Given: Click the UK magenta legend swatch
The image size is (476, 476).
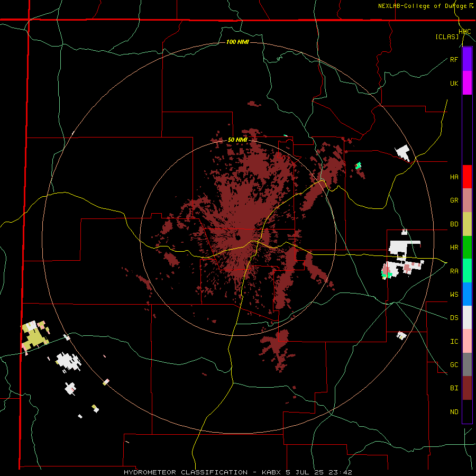Looking at the screenshot, I should tap(467, 83).
